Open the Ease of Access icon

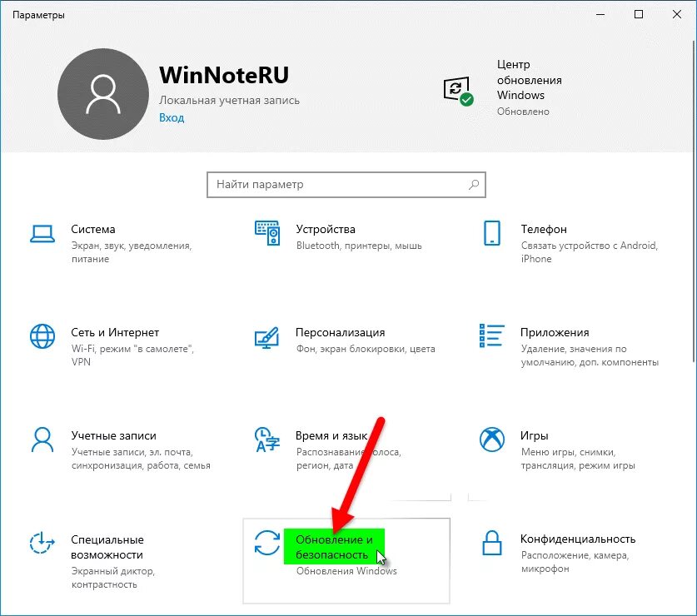(42, 543)
